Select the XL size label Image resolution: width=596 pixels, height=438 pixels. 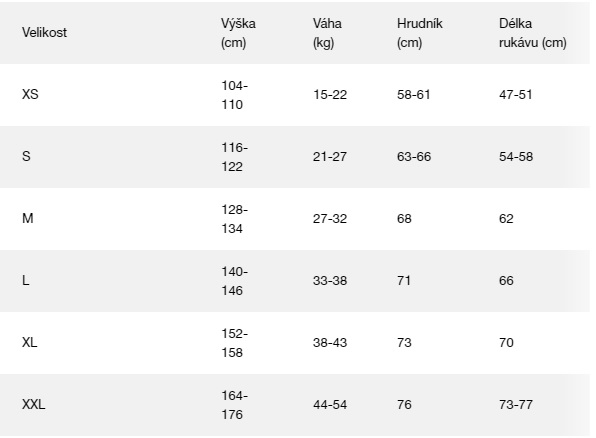tap(30, 342)
